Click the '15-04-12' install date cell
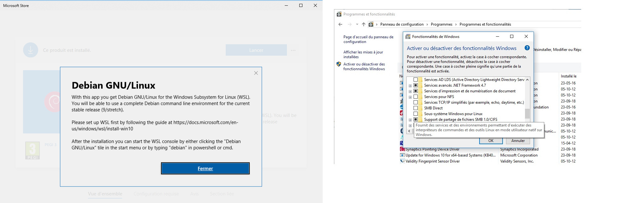 click(568, 143)
